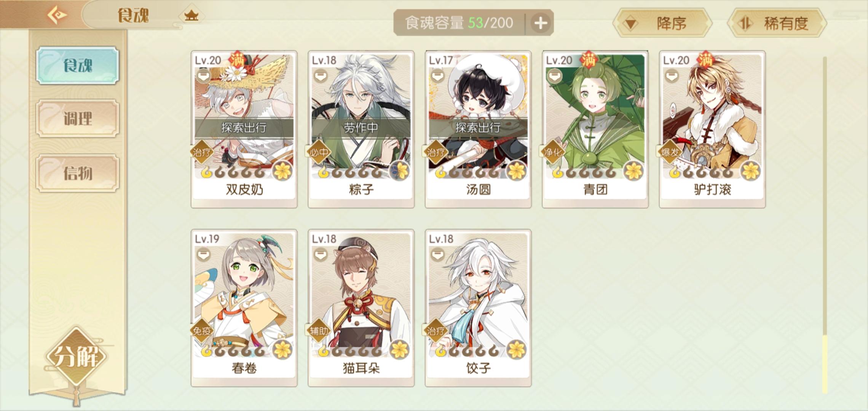
Task: Toggle the lock marker on 汤圆 card
Action: click(x=437, y=76)
